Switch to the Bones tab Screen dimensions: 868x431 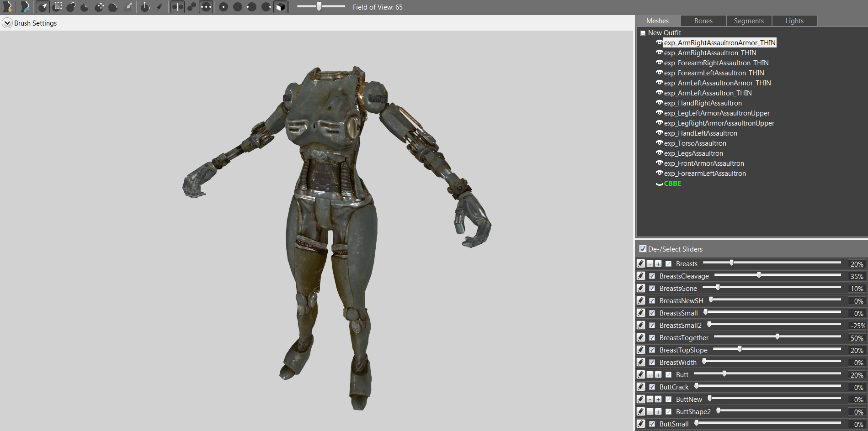(703, 21)
